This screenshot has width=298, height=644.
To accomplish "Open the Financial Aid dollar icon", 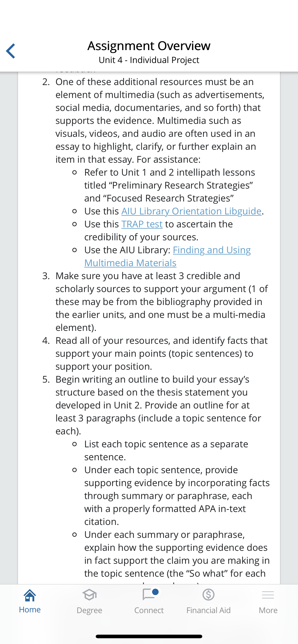I will pyautogui.click(x=208, y=594).
